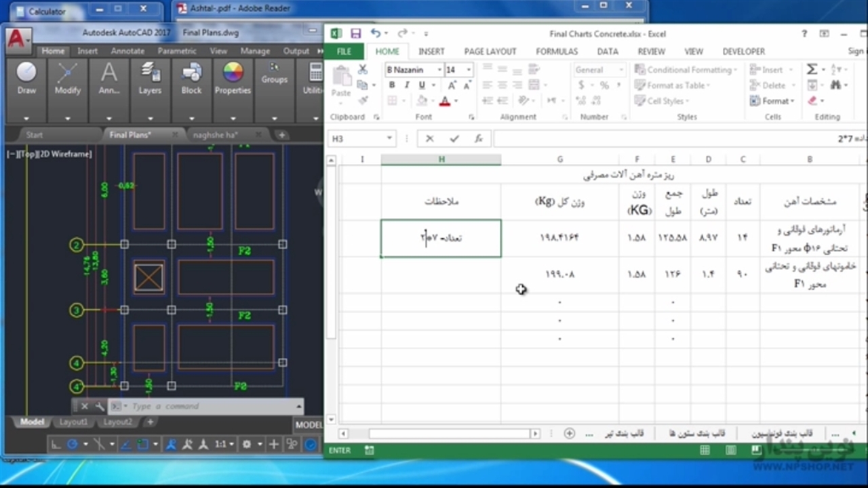This screenshot has width=868, height=488.
Task: Open the Layers panel in AutoCAD ribbon
Action: pyautogui.click(x=150, y=79)
